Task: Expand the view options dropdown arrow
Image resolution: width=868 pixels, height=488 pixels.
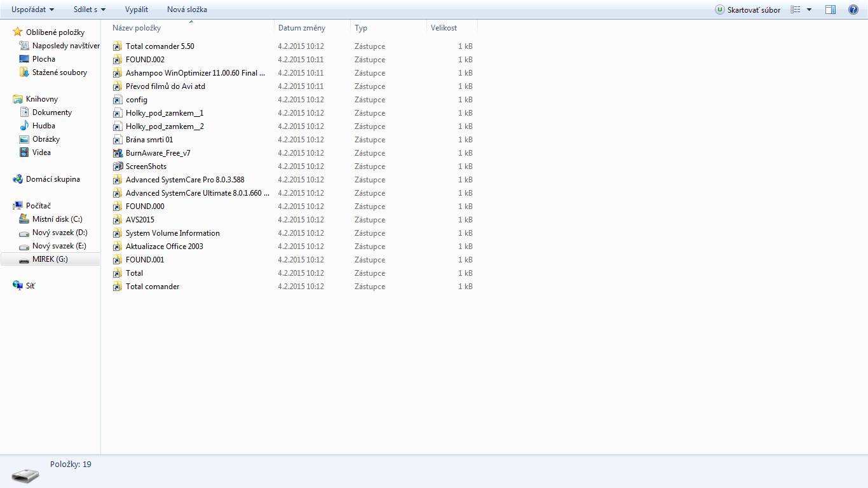Action: point(809,10)
